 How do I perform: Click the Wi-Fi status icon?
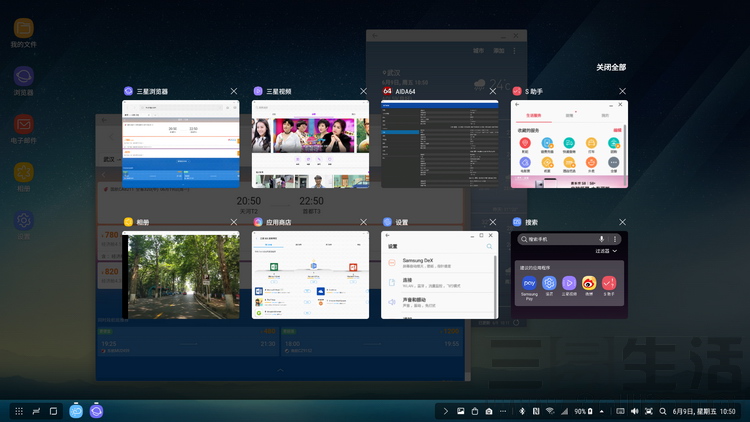pyautogui.click(x=549, y=411)
